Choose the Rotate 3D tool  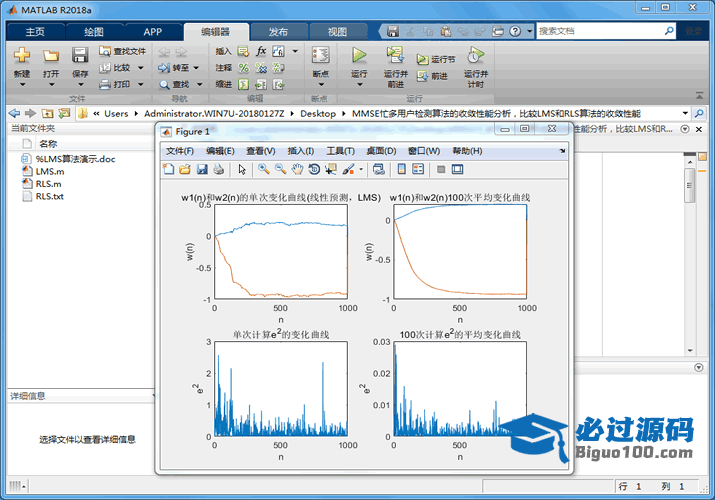click(314, 170)
